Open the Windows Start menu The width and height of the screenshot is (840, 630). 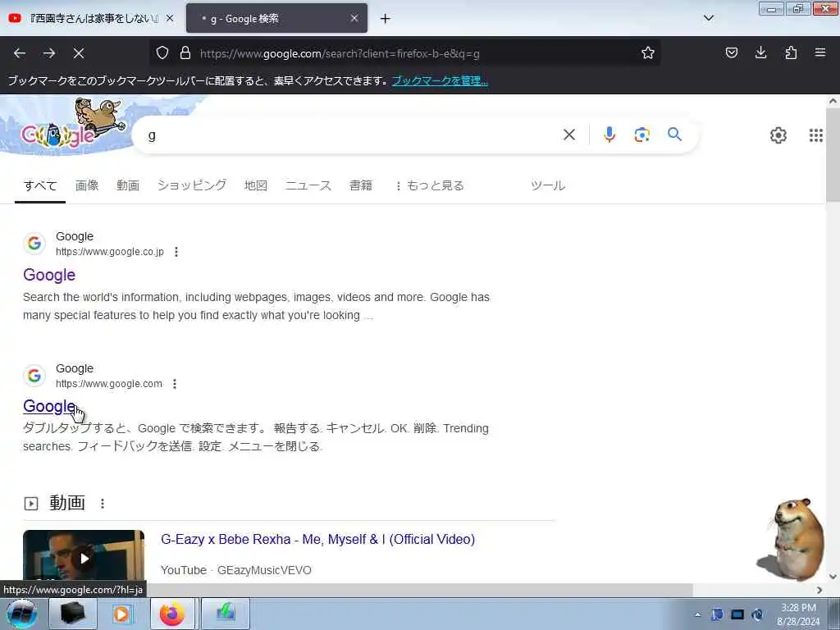coord(21,614)
